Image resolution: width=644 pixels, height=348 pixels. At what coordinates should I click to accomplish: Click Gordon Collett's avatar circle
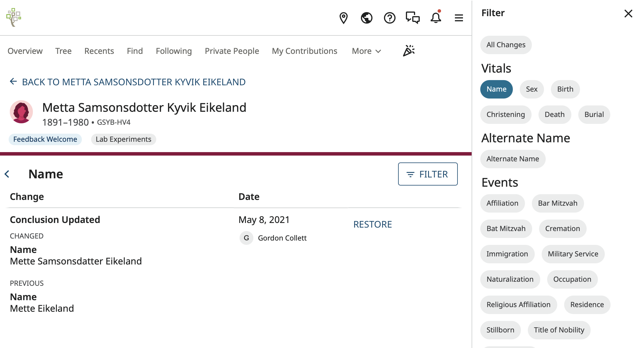tap(246, 238)
